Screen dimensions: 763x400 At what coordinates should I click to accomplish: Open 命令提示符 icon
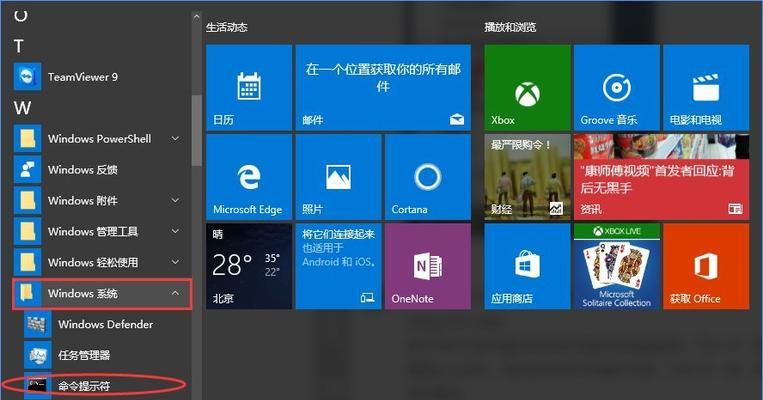[x=37, y=386]
